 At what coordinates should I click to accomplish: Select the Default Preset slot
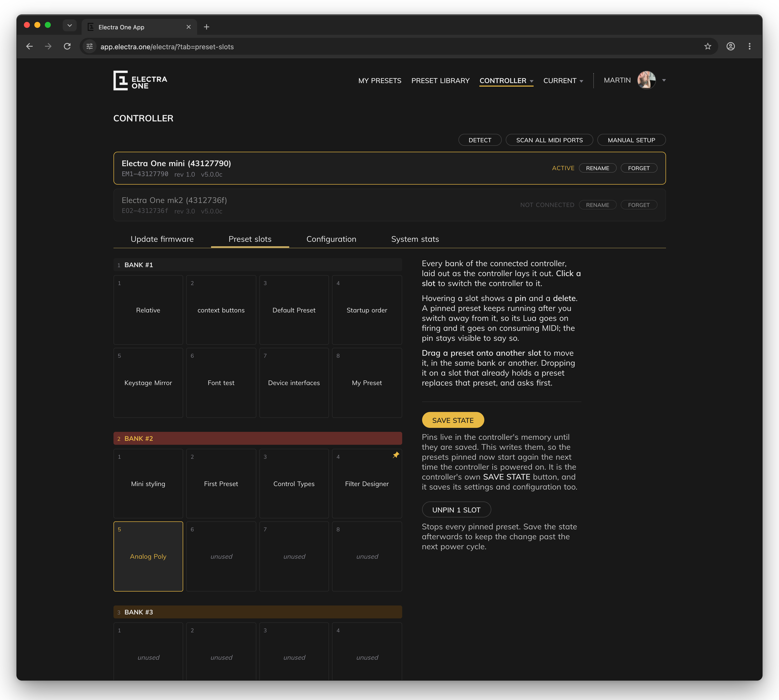point(294,310)
